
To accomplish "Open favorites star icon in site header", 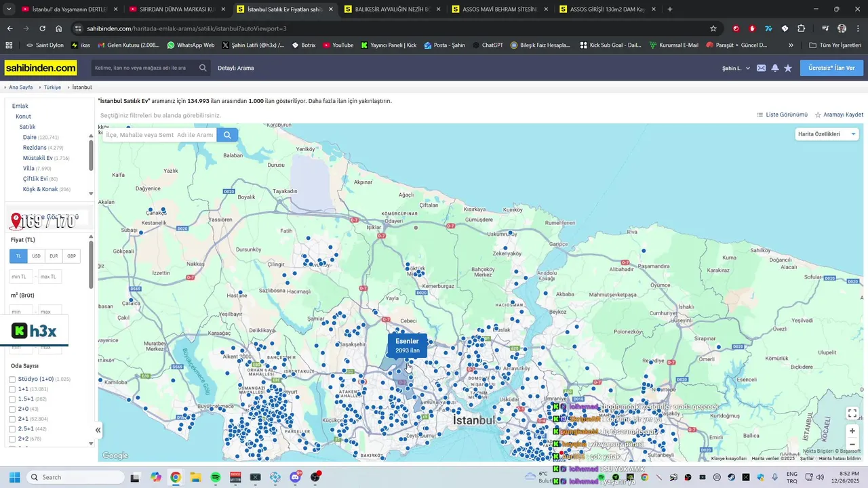I will (788, 68).
